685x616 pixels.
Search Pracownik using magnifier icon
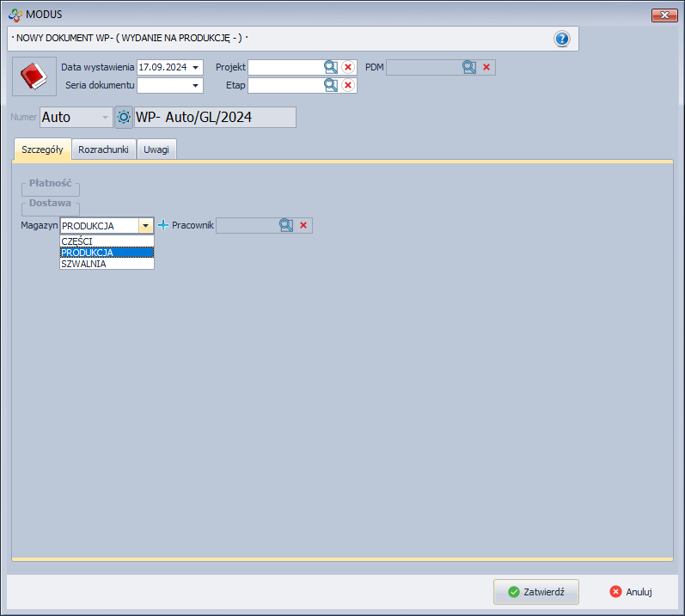coord(286,225)
